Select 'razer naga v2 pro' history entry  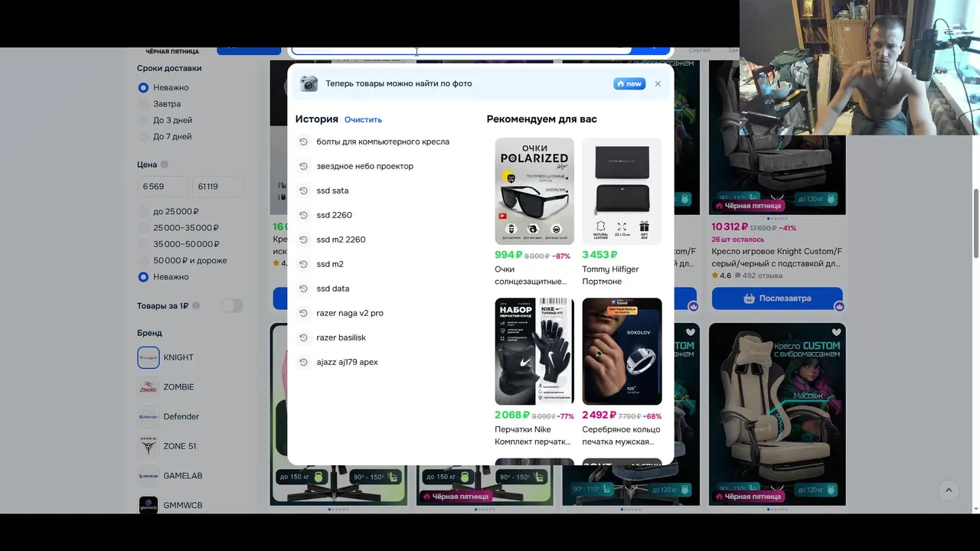tap(350, 313)
